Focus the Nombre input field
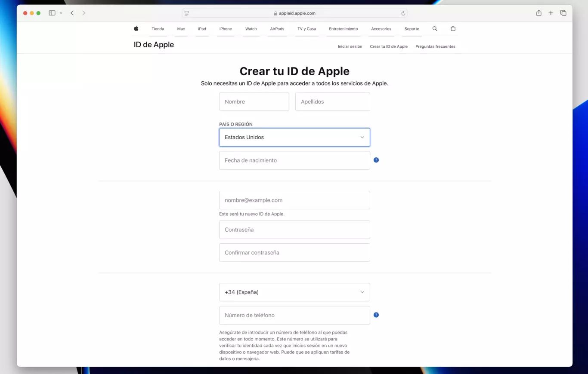 pyautogui.click(x=254, y=102)
